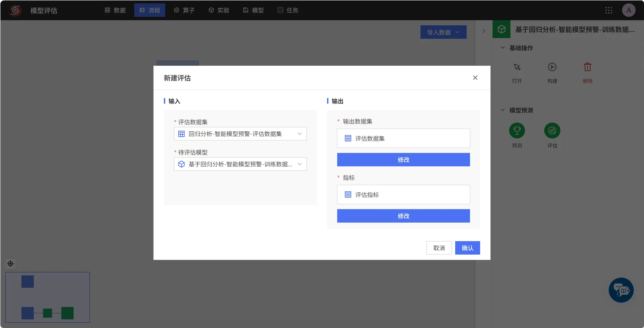Image resolution: width=644 pixels, height=328 pixels.
Task: Open the 评估数据集 dropdown
Action: click(x=240, y=134)
